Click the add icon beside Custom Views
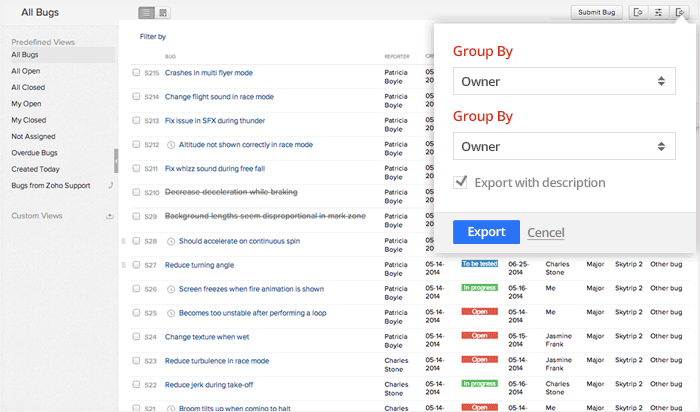Screen dimensions: 700x412 110,216
